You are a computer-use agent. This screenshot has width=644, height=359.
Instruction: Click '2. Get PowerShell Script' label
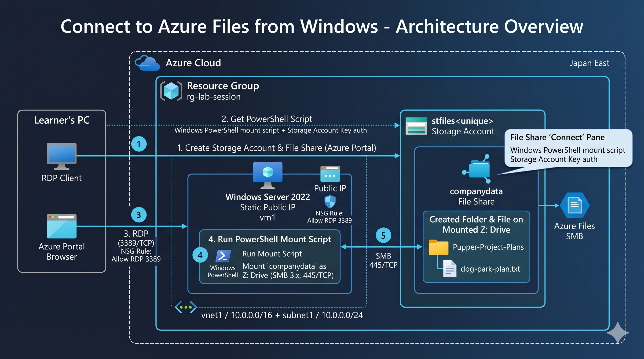click(267, 119)
